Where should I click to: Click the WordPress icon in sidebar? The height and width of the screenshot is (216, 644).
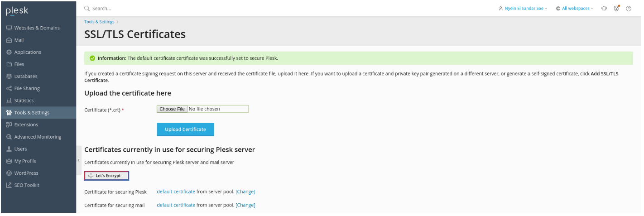coord(9,173)
